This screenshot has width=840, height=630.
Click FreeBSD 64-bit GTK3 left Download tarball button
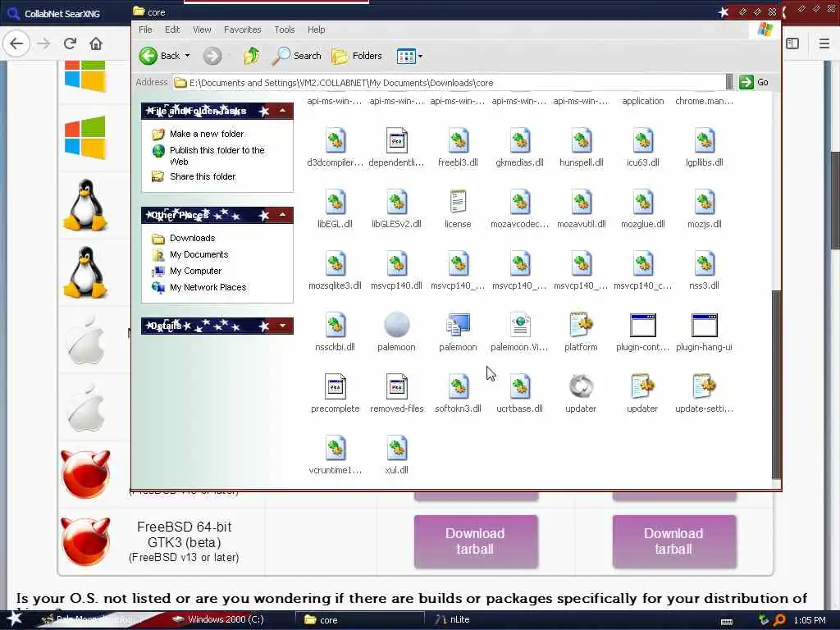pyautogui.click(x=476, y=541)
